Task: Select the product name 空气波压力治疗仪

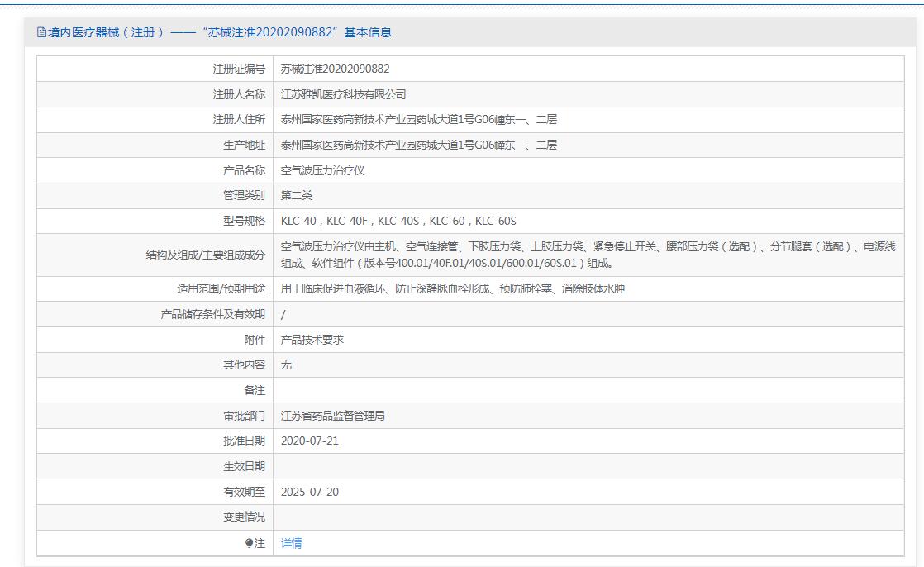Action: [x=322, y=170]
